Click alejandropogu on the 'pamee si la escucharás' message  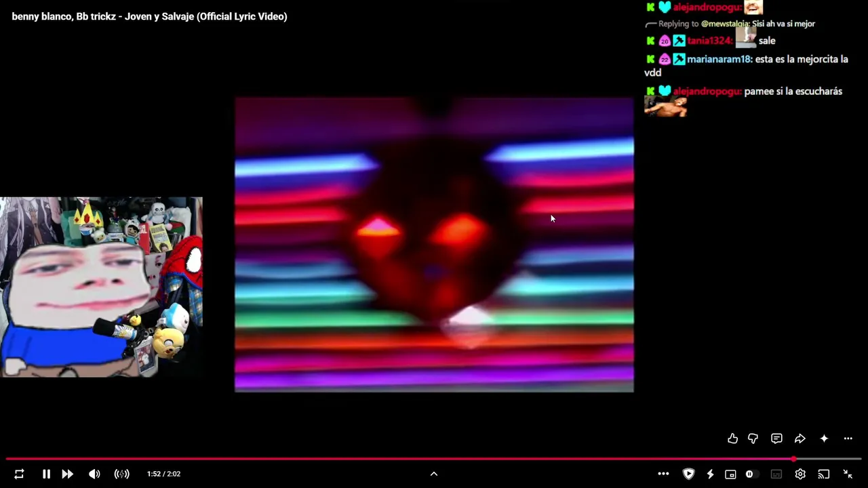coord(707,91)
